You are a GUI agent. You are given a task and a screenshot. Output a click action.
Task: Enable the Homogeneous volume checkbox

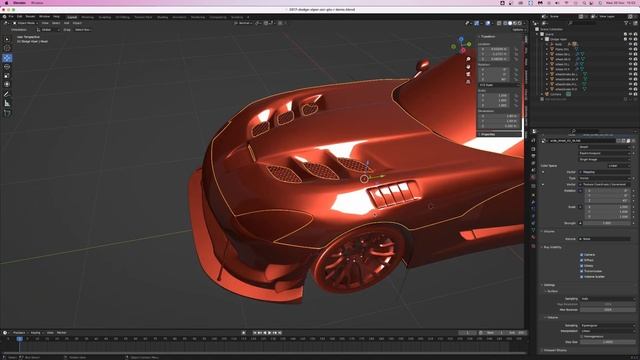pyautogui.click(x=582, y=336)
